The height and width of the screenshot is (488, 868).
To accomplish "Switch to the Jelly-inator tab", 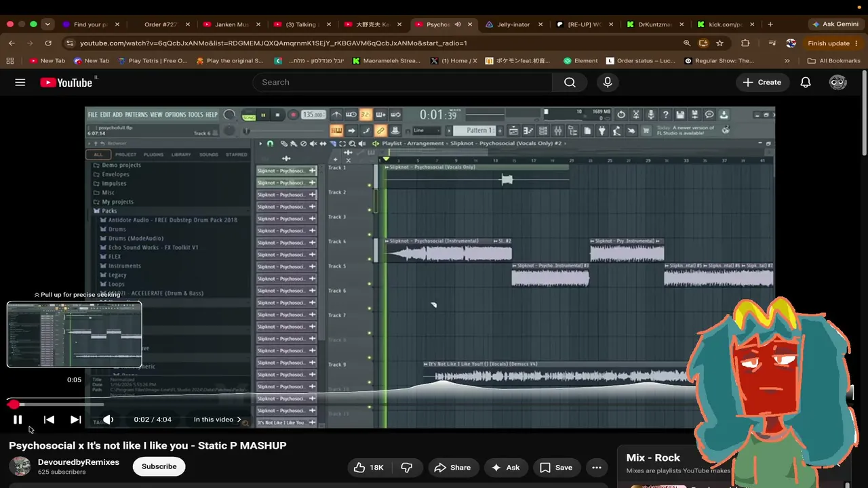I will [x=514, y=24].
